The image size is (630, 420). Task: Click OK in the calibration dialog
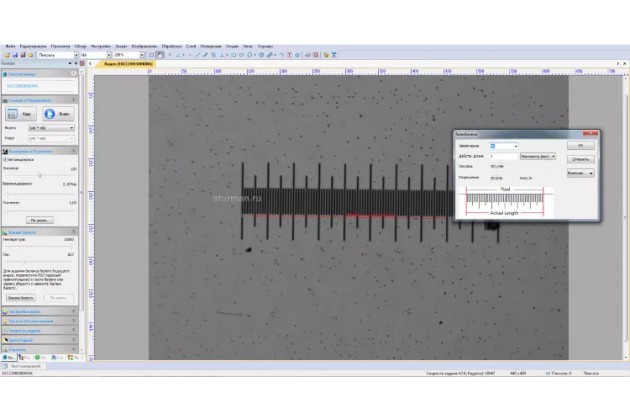pos(580,146)
